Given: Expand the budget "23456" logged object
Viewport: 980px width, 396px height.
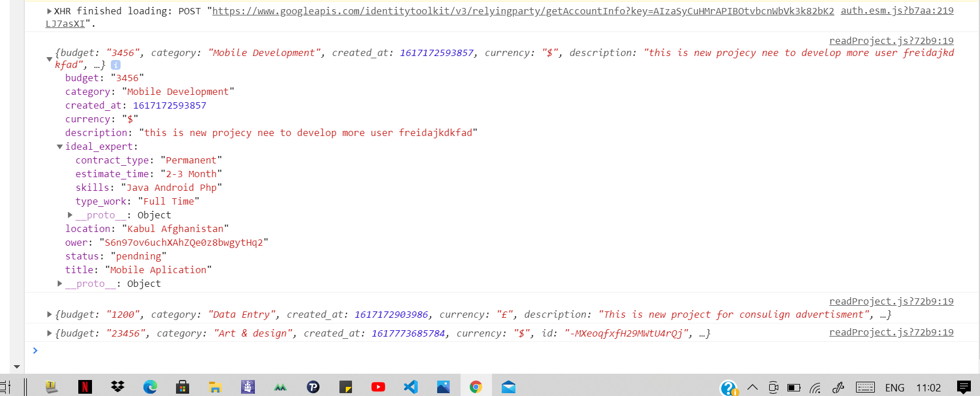Looking at the screenshot, I should 49,333.
